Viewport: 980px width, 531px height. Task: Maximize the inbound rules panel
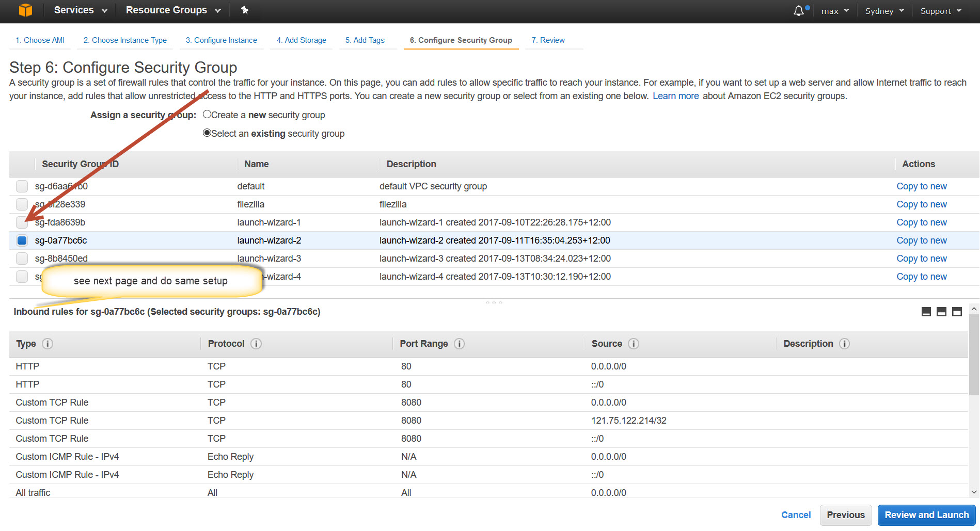click(957, 312)
